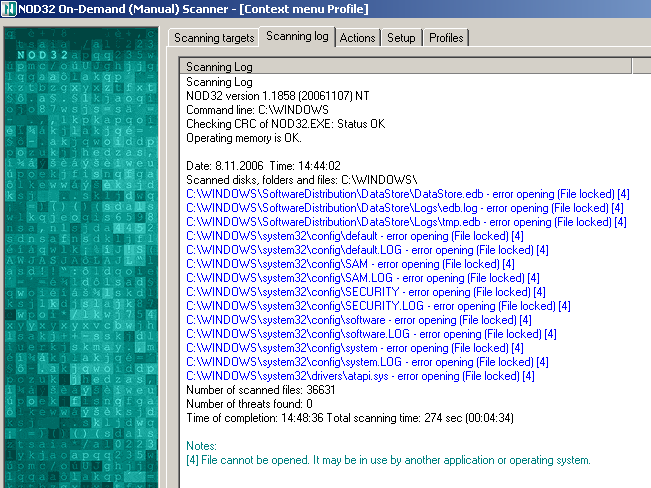Select the Logs\tmp.edb error entry
Viewport: 651px width, 488px height.
click(x=406, y=222)
